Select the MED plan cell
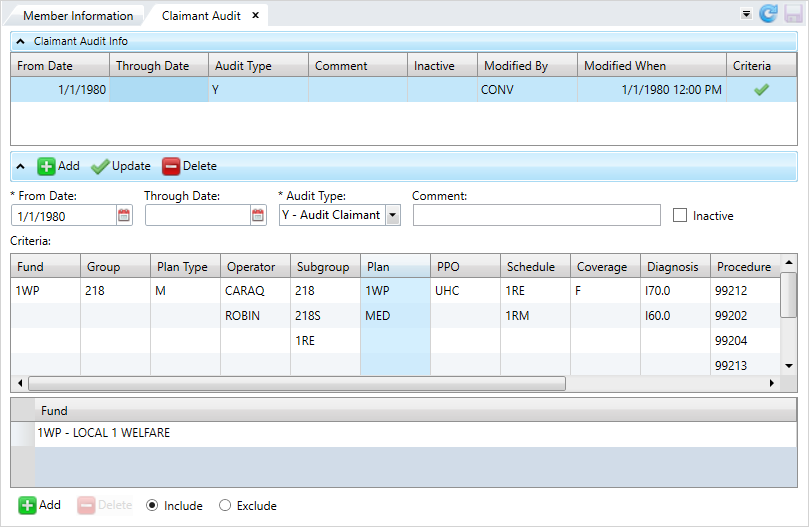Viewport: 809px width, 527px height. click(x=396, y=316)
